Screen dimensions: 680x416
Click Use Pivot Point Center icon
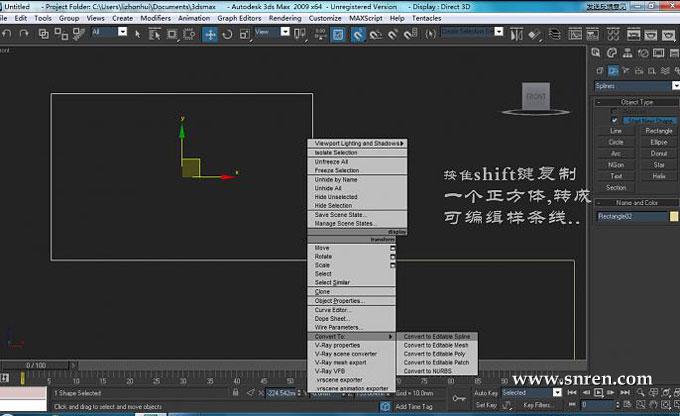[300, 34]
